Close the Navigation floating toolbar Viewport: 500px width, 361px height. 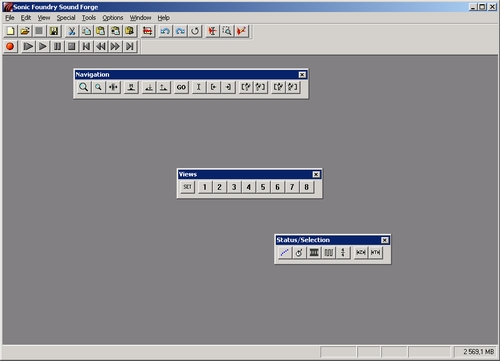(x=302, y=75)
